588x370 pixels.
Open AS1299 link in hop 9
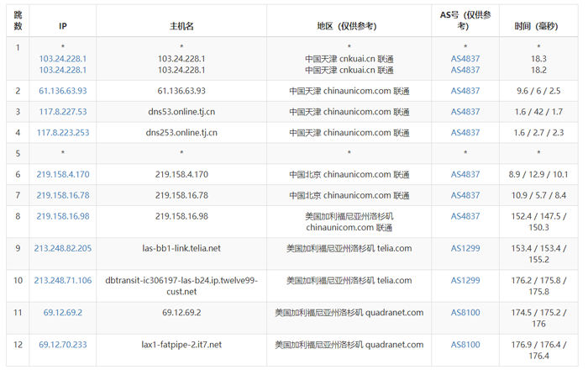(465, 248)
